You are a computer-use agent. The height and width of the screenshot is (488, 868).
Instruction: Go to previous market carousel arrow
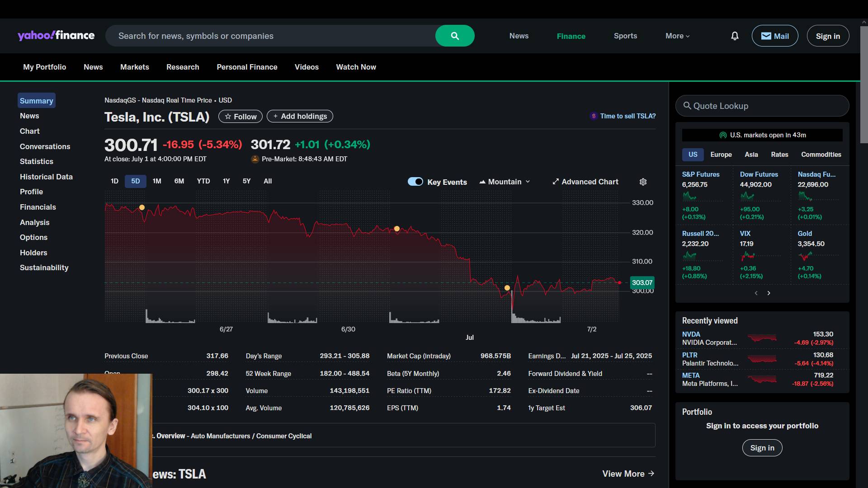click(x=756, y=293)
